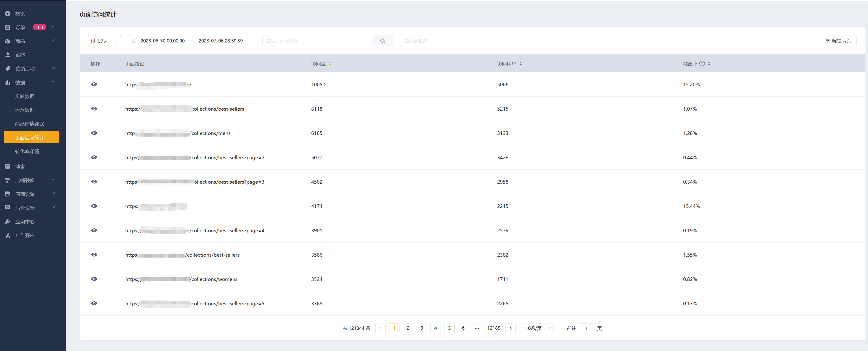The image size is (868, 351).
Task: Click the 前往 page number input
Action: [586, 328]
